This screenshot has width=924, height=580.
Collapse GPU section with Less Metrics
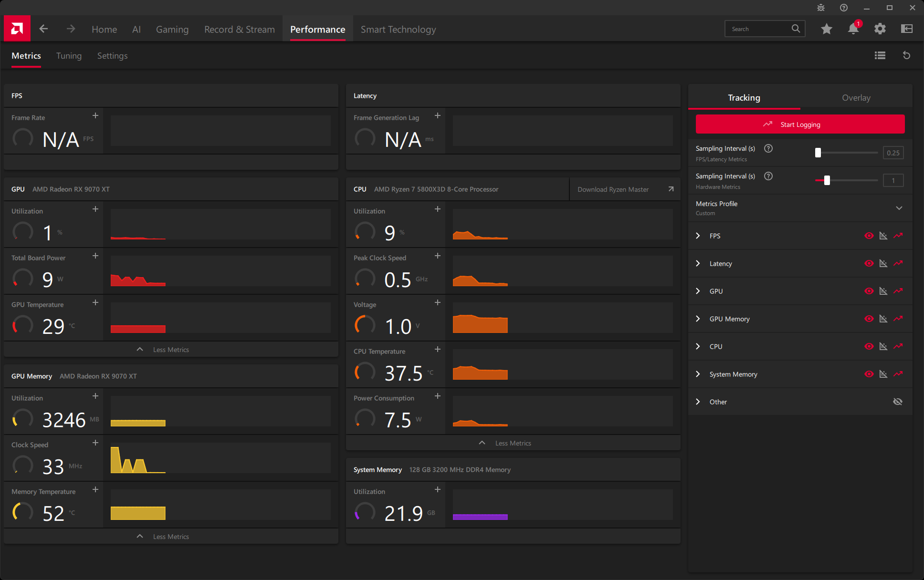click(170, 350)
